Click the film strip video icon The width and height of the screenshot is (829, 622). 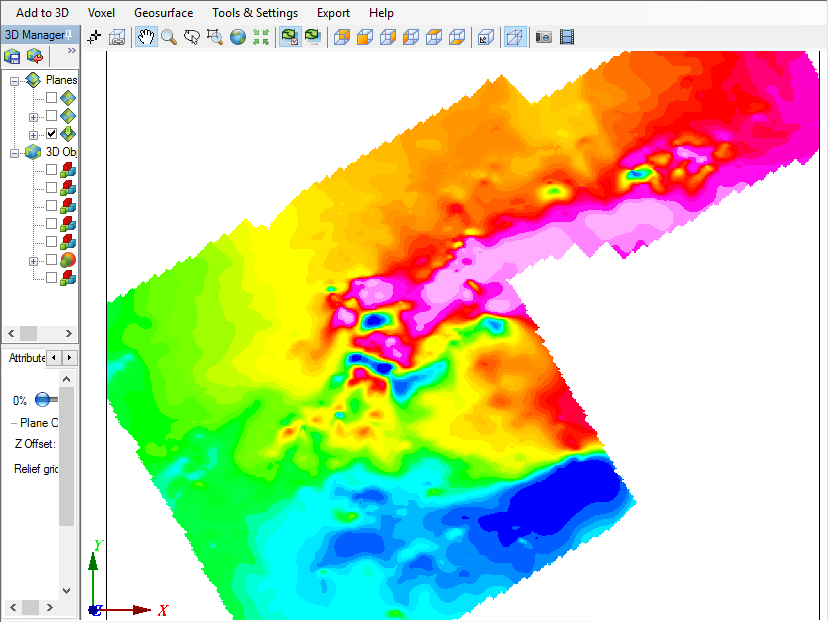(567, 37)
